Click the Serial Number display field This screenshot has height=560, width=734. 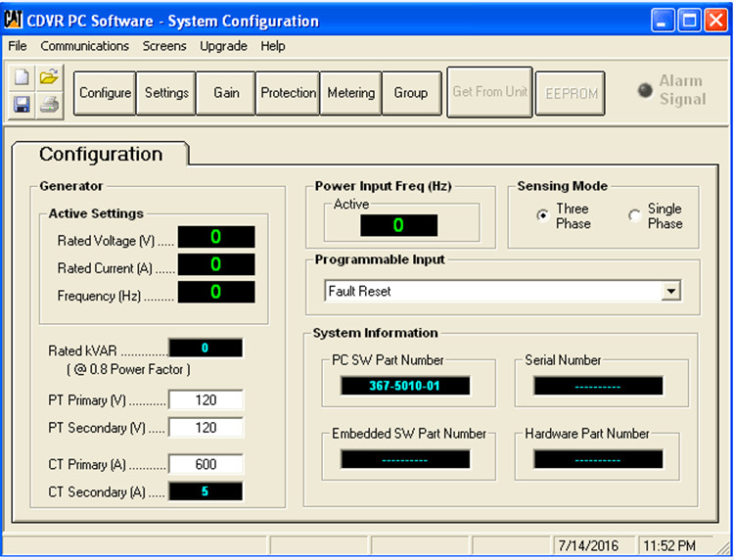click(598, 386)
